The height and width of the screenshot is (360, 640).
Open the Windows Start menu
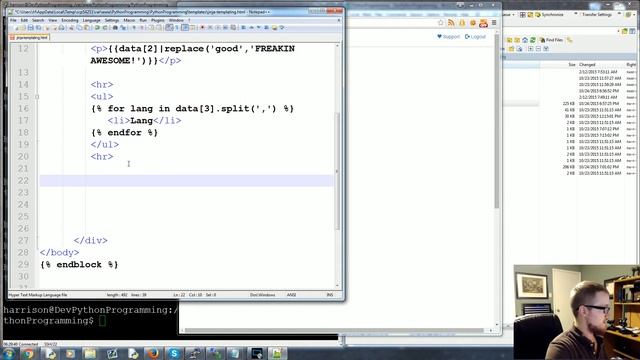coord(8,353)
